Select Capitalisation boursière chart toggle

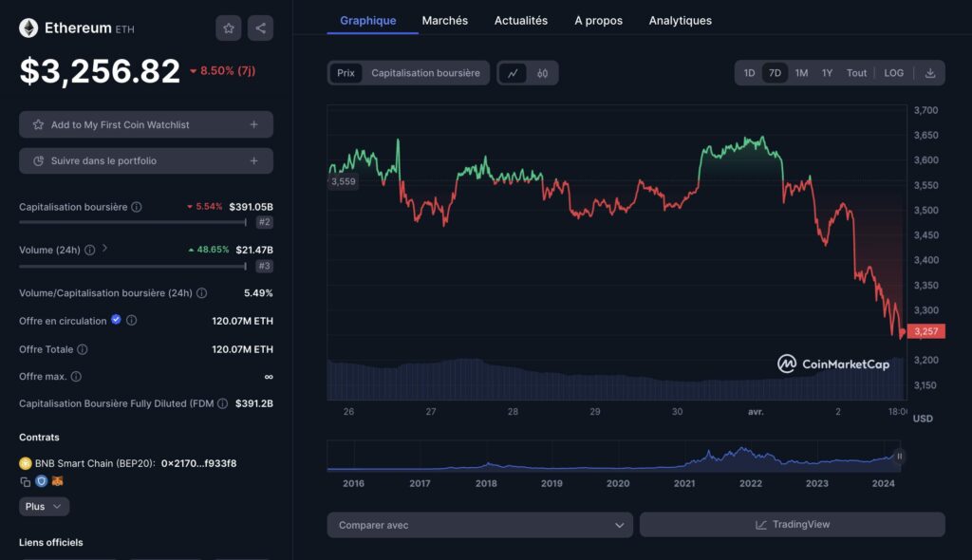[x=425, y=73]
